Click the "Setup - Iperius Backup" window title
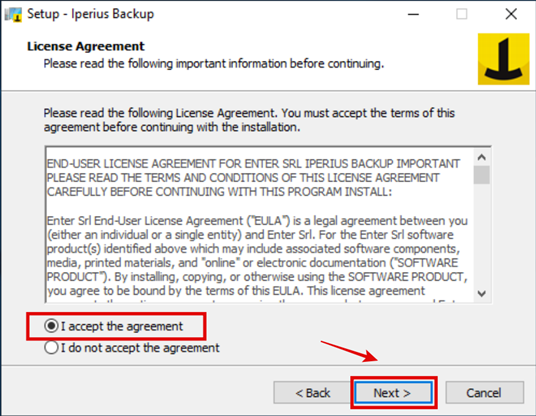536x416 pixels. click(x=91, y=14)
